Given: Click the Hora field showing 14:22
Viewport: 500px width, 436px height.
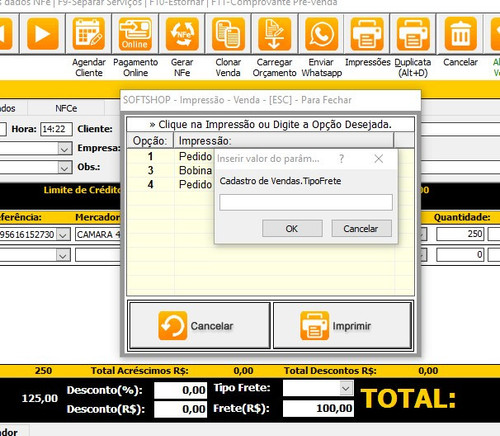Looking at the screenshot, I should (x=56, y=129).
